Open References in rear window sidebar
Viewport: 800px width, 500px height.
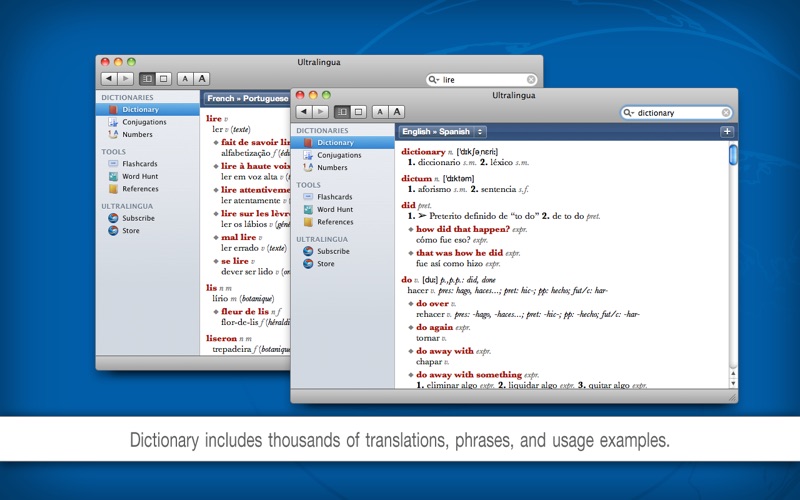click(x=147, y=189)
